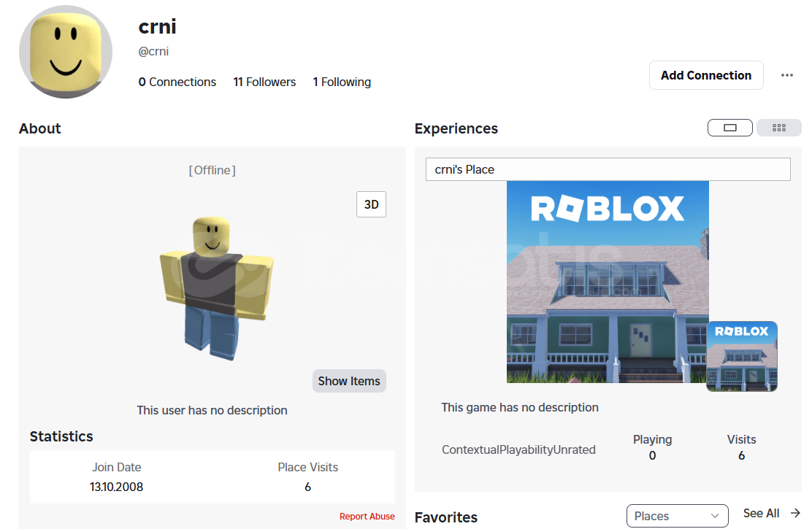Open the 1 Following list

(x=342, y=82)
